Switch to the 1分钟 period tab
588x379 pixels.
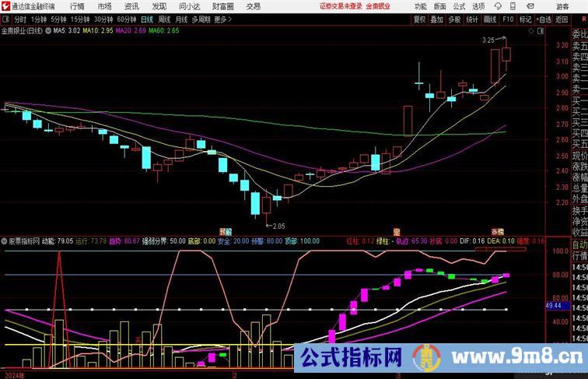coord(38,19)
